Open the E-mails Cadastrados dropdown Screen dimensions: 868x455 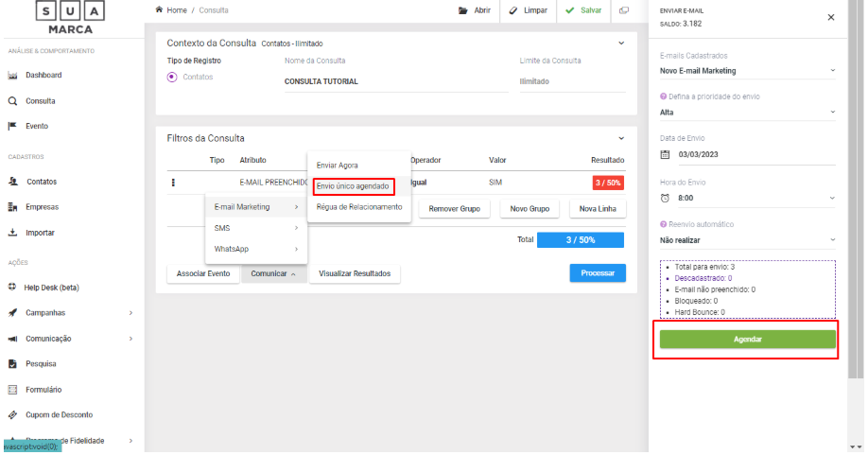(747, 70)
